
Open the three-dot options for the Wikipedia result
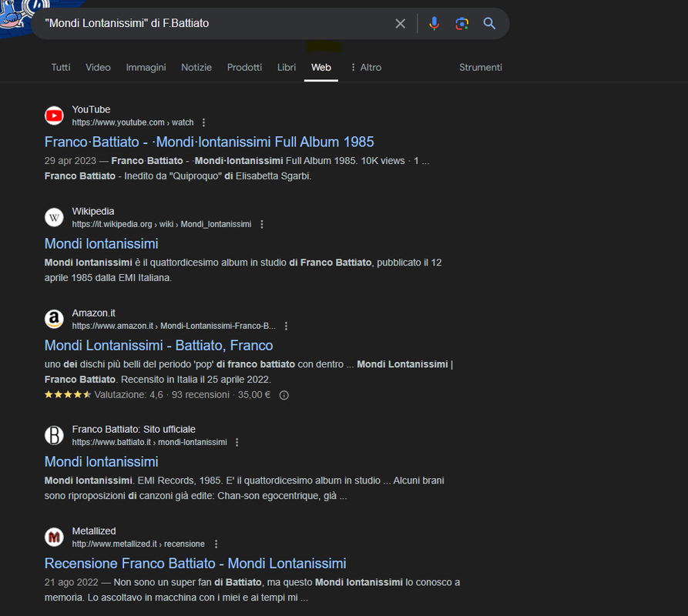pyautogui.click(x=262, y=225)
